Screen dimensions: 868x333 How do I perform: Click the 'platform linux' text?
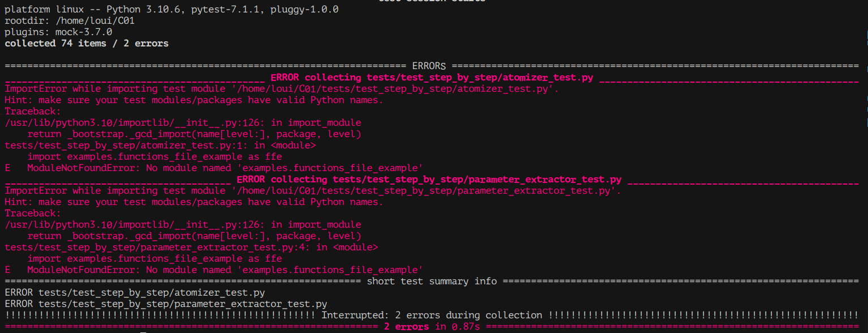(x=41, y=10)
